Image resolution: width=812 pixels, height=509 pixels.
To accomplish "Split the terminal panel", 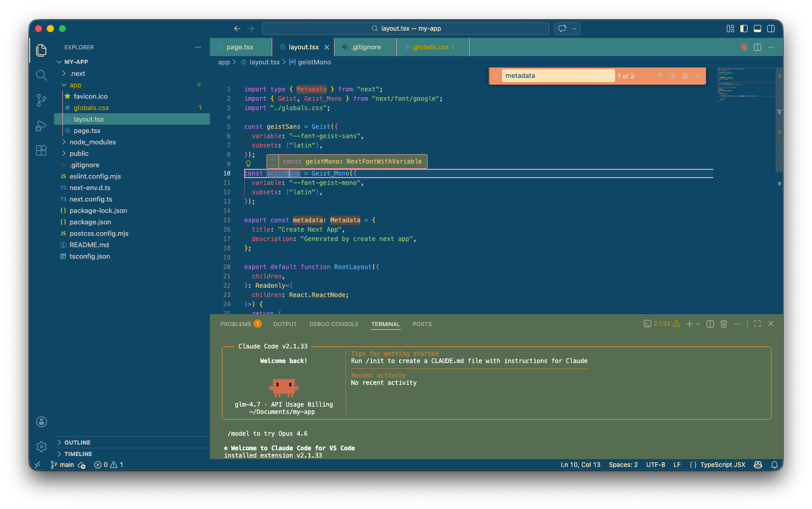I will [x=710, y=324].
